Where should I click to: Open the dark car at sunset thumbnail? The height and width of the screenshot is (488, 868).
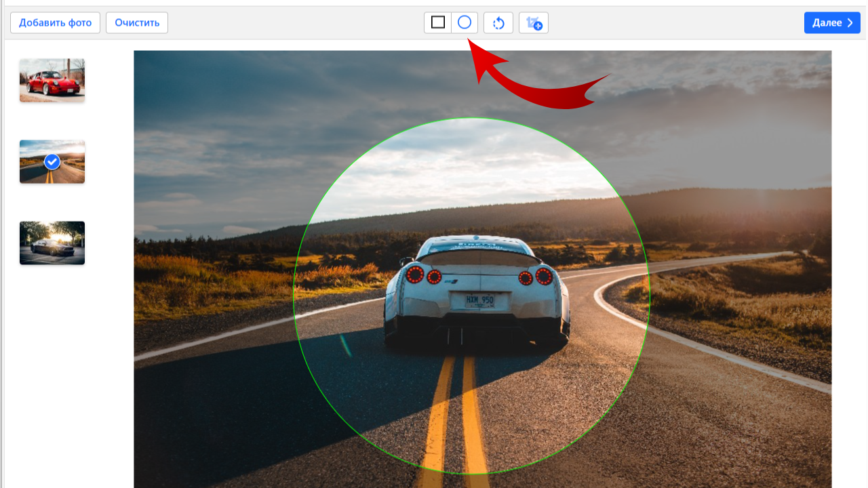tap(52, 243)
